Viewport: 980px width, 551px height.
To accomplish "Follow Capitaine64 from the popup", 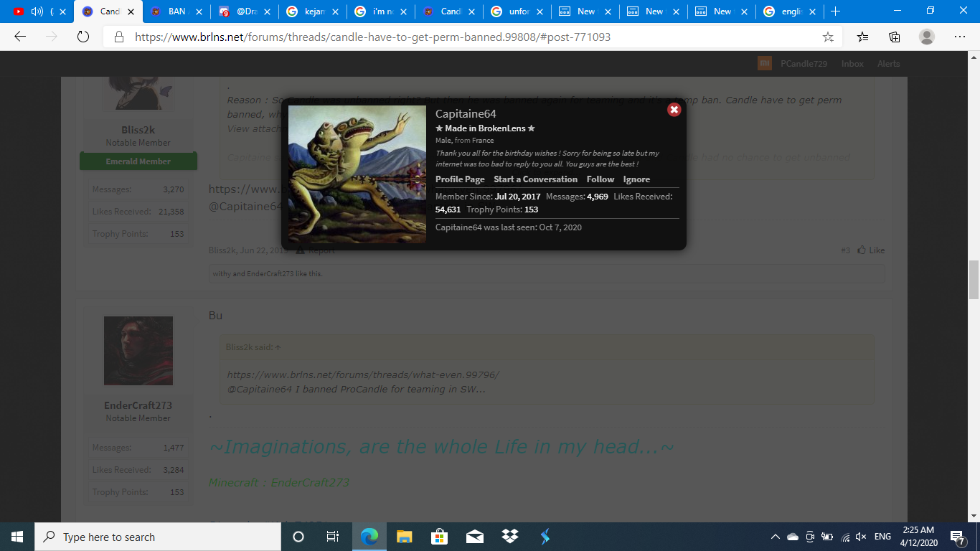I will pos(600,179).
